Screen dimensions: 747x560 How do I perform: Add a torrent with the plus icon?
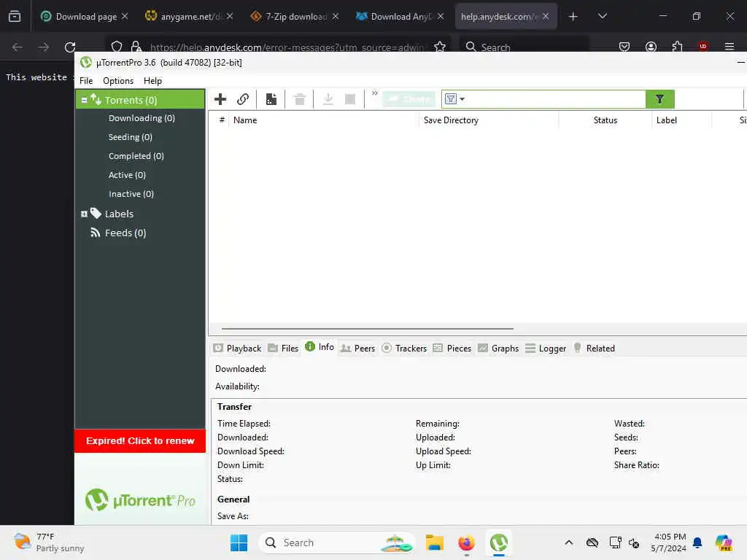click(x=220, y=99)
